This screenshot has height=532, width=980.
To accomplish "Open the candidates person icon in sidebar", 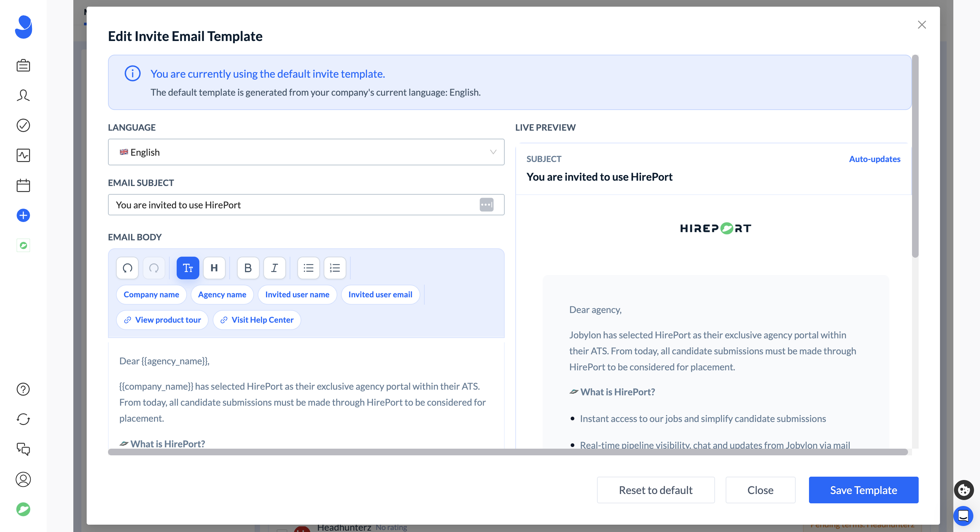I will point(23,95).
